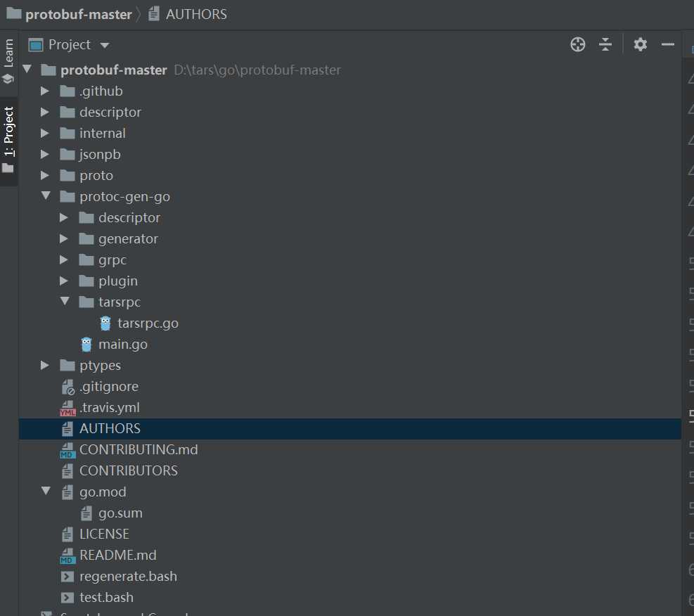Viewport: 694px width, 616px height.
Task: Collapse the go.mod node
Action: 46,491
